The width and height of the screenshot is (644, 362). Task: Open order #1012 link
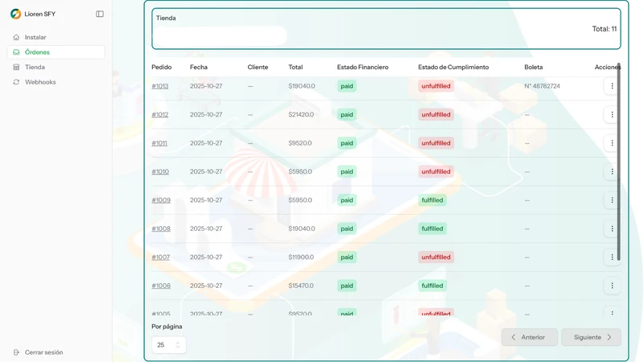[159, 114]
